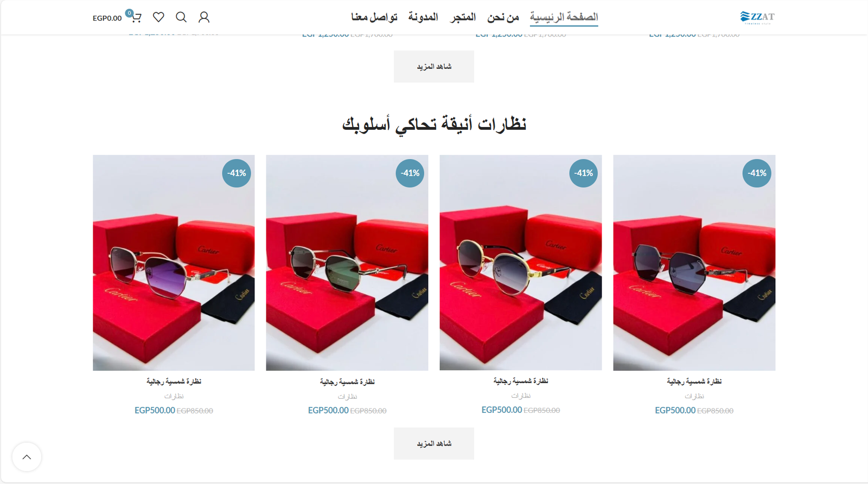Open the wishlist heart icon
Screen dimensions: 868x484
coord(158,17)
